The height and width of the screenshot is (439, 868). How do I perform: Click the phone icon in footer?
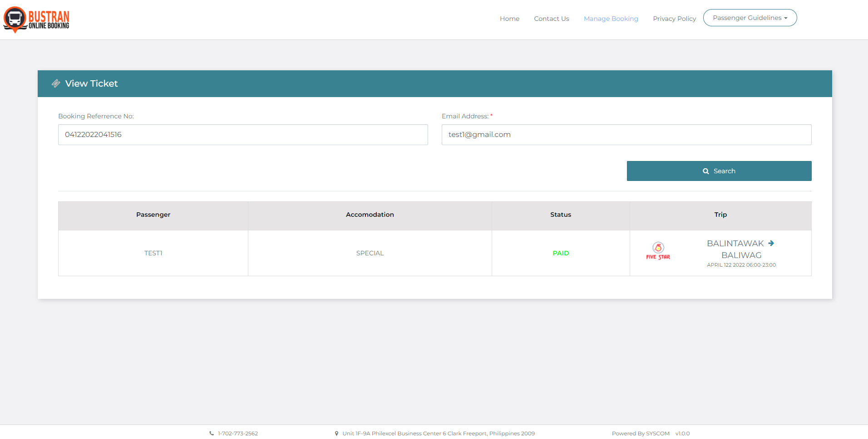tap(212, 434)
